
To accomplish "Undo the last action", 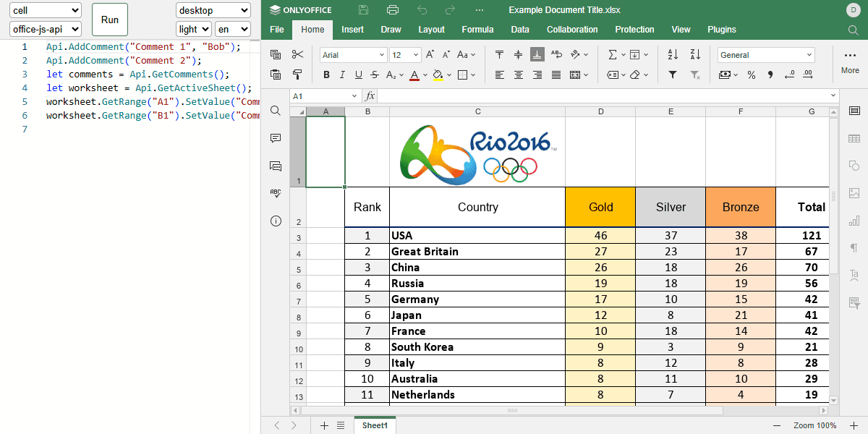I will pos(422,10).
